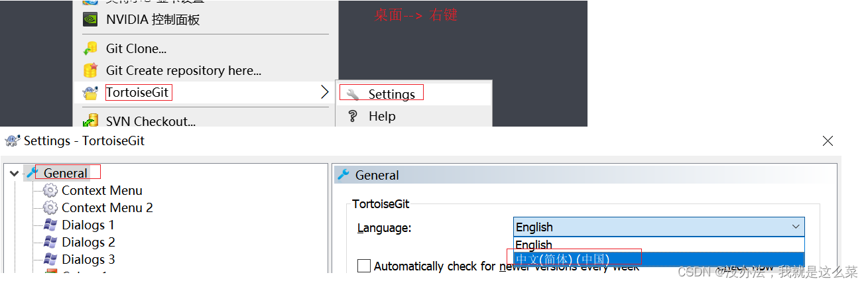Click the Context Menu 2 gear icon
Image resolution: width=868 pixels, height=285 pixels.
point(50,207)
